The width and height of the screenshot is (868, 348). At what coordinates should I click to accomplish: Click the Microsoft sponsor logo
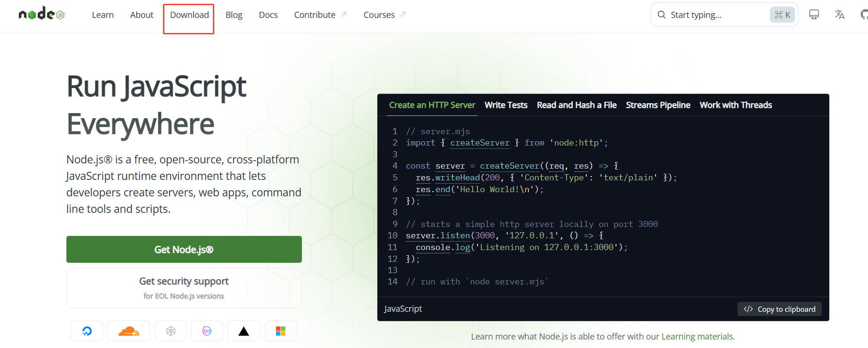click(281, 331)
